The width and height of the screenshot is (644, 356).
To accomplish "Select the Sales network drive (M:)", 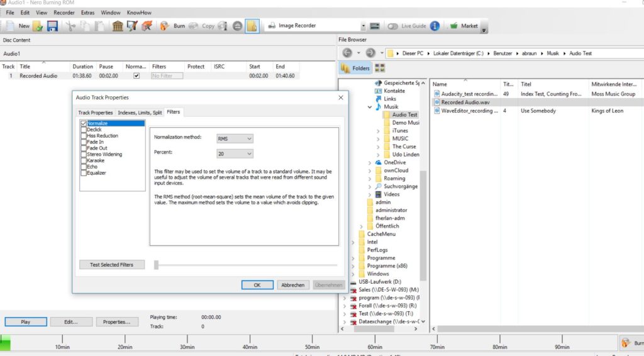I will [x=389, y=289].
